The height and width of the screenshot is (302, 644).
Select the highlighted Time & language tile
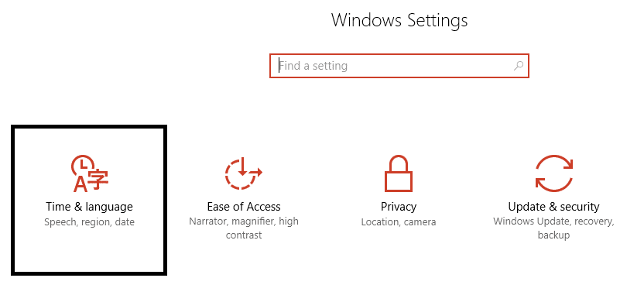[89, 200]
